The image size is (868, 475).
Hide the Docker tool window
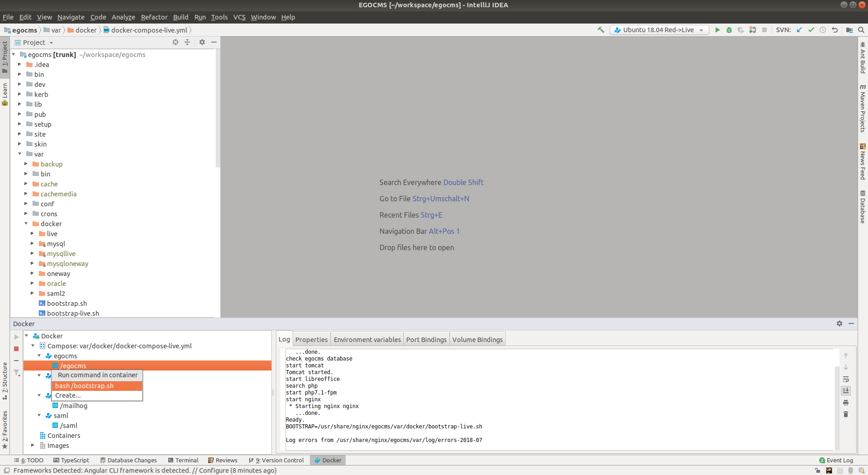tap(851, 323)
